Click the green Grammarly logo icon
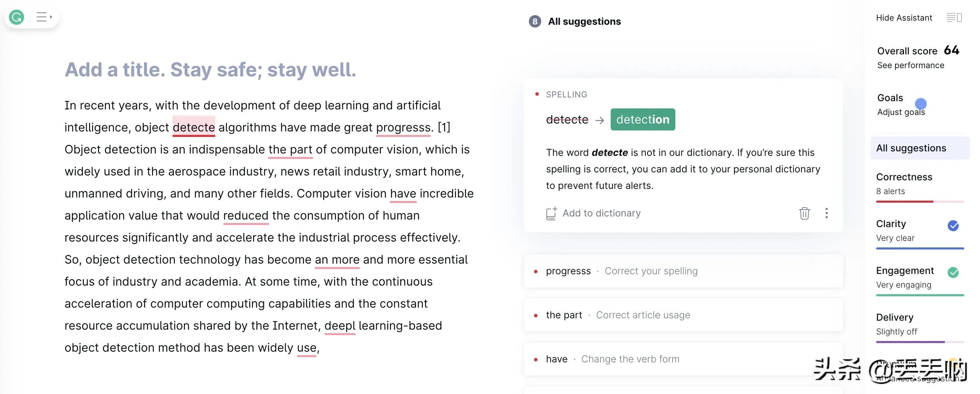The width and height of the screenshot is (980, 394). click(17, 17)
